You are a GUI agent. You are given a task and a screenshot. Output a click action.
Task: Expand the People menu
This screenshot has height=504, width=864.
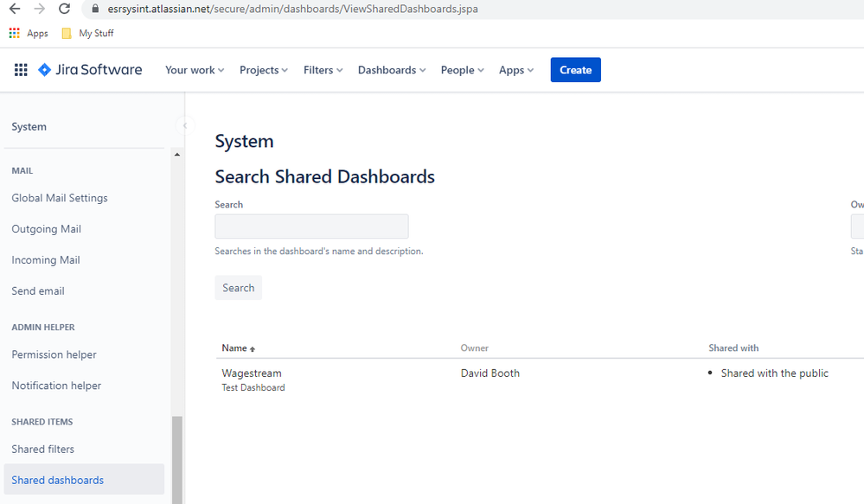click(x=463, y=70)
